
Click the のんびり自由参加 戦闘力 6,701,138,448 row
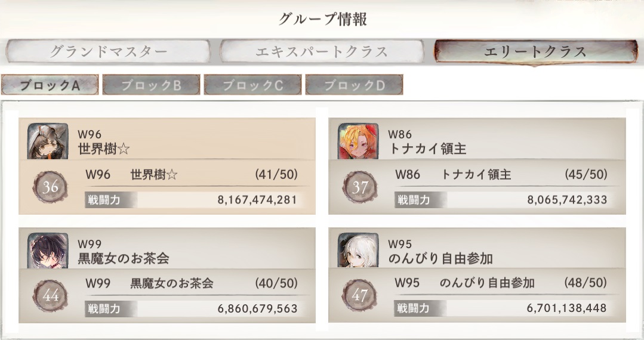pos(500,309)
